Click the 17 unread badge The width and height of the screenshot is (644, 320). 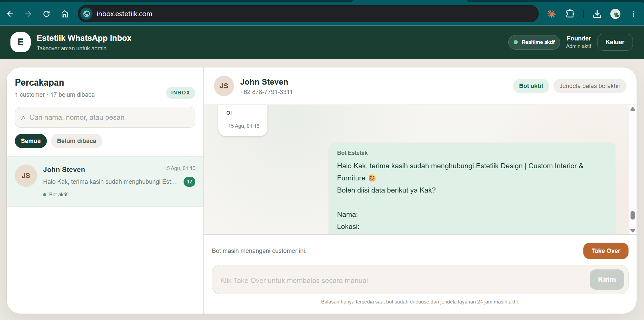(x=190, y=182)
